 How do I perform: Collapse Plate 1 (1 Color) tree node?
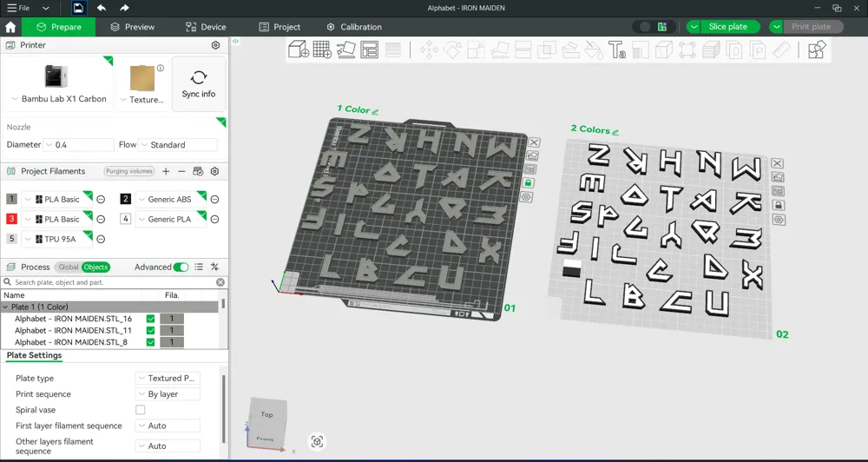coord(5,307)
